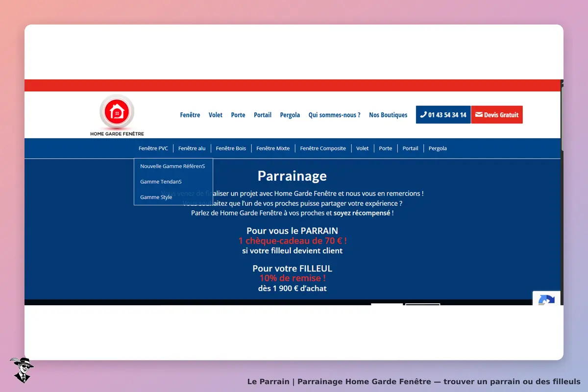The width and height of the screenshot is (588, 392).
Task: Click '1 chèque-cadeau de 70 € !' text
Action: pos(293,241)
